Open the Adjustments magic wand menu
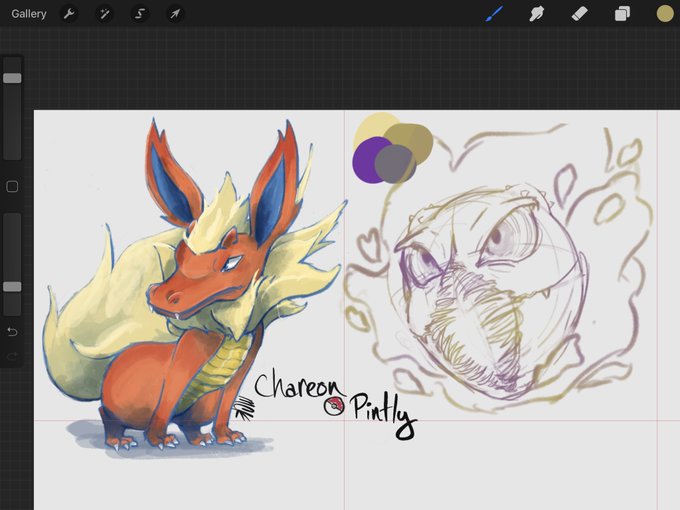Screen dimensions: 680x510 (x=105, y=14)
